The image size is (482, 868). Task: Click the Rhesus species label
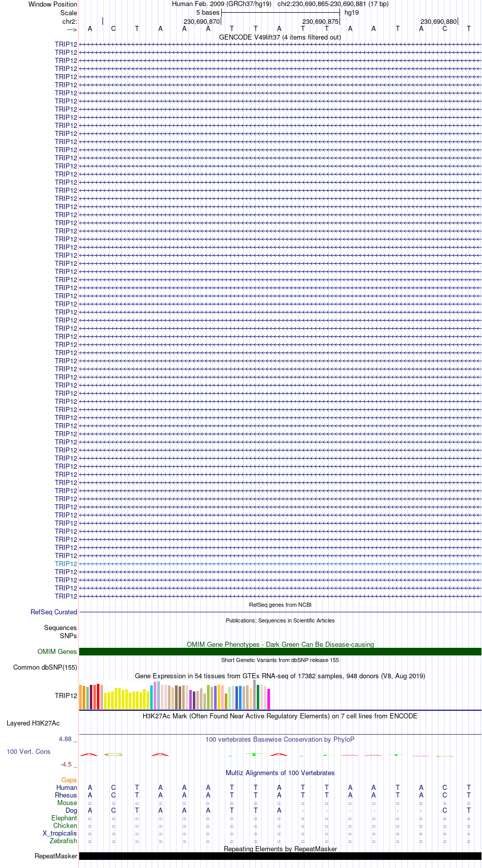pos(66,795)
